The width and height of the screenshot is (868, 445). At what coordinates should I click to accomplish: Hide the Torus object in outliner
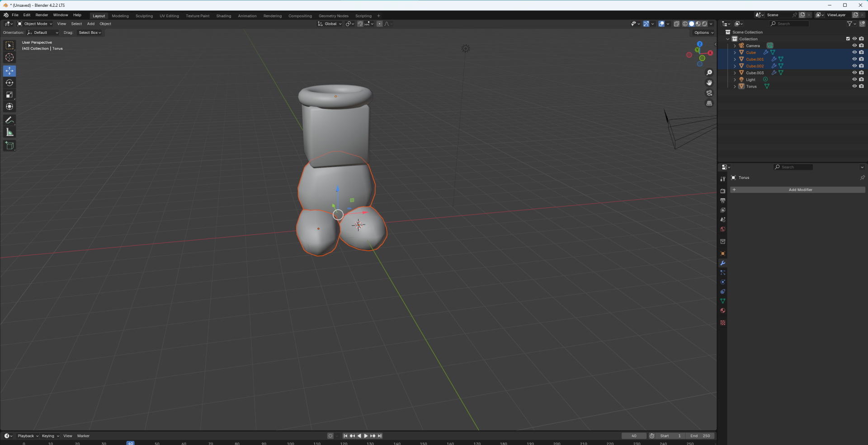pyautogui.click(x=854, y=86)
